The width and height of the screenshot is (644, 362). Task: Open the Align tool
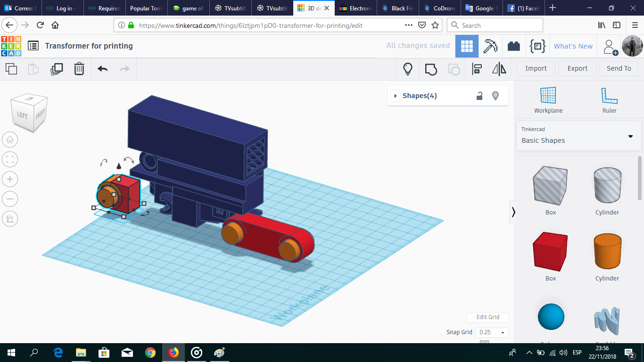477,69
